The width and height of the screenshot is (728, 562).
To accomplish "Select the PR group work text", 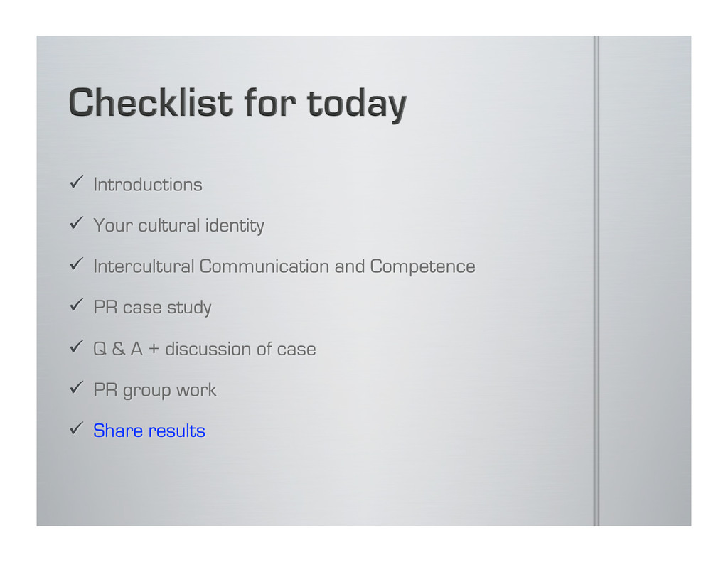I will tap(154, 390).
